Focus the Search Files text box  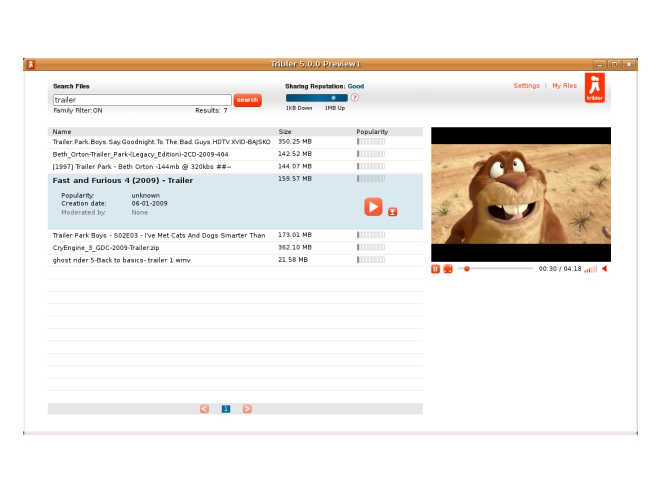pos(141,100)
